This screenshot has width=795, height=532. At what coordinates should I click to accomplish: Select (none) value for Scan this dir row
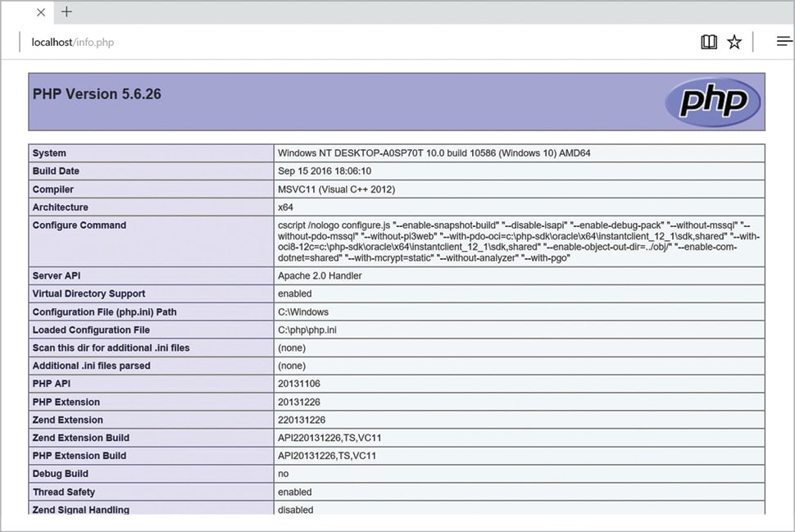coord(292,348)
